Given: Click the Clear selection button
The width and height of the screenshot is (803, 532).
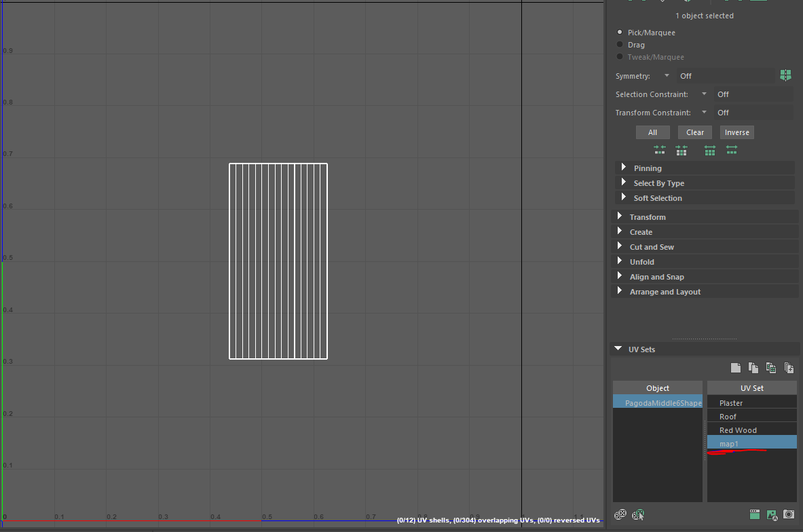Looking at the screenshot, I should click(694, 132).
